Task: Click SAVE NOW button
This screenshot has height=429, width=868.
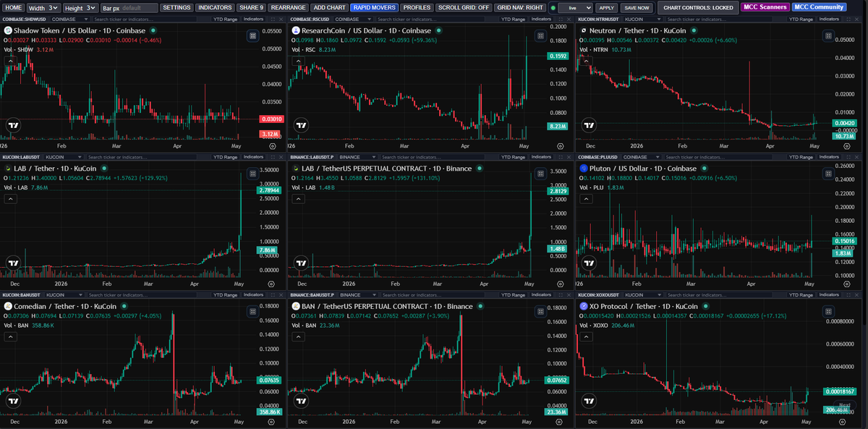Action: click(637, 7)
